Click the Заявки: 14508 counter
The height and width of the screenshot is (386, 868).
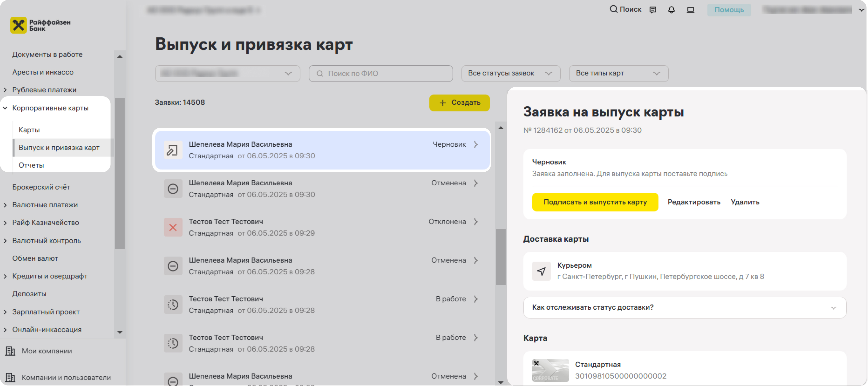(180, 102)
